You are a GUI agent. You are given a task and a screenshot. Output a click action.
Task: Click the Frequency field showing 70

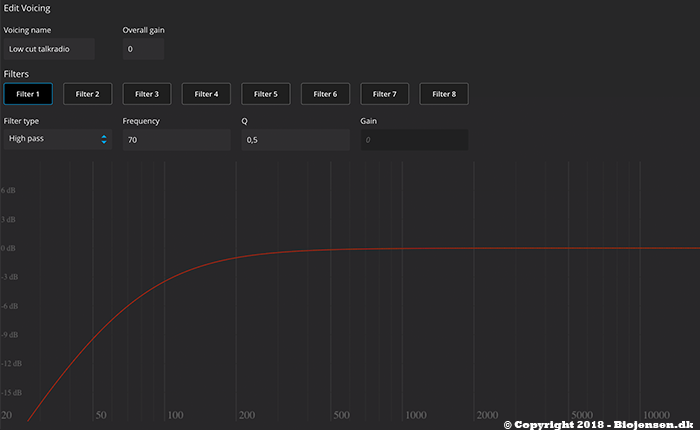click(x=176, y=140)
